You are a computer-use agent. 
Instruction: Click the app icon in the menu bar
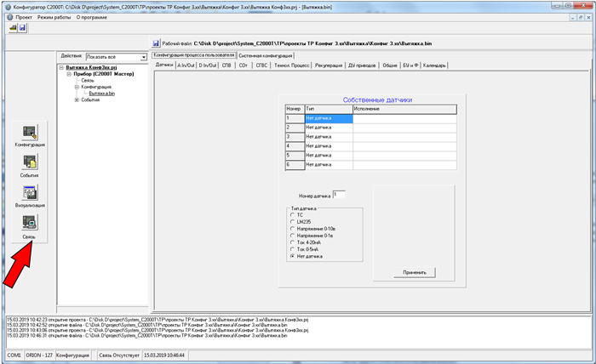[x=7, y=16]
